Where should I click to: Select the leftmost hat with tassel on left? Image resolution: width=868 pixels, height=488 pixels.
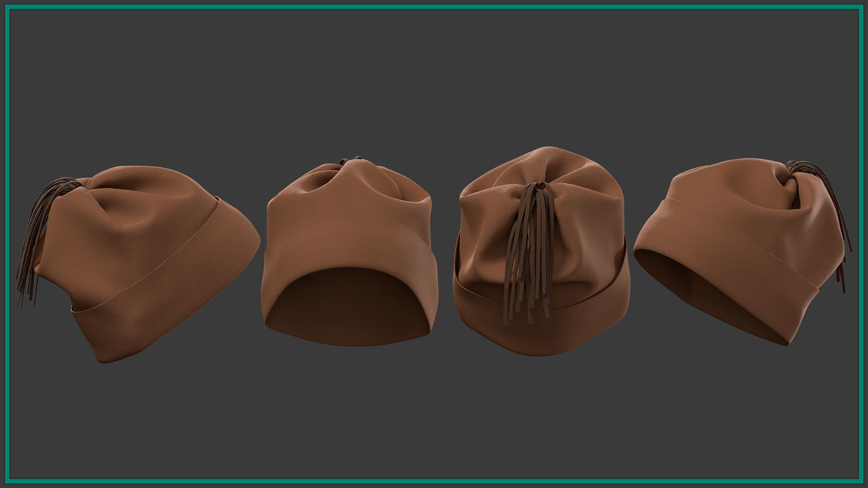pyautogui.click(x=139, y=264)
